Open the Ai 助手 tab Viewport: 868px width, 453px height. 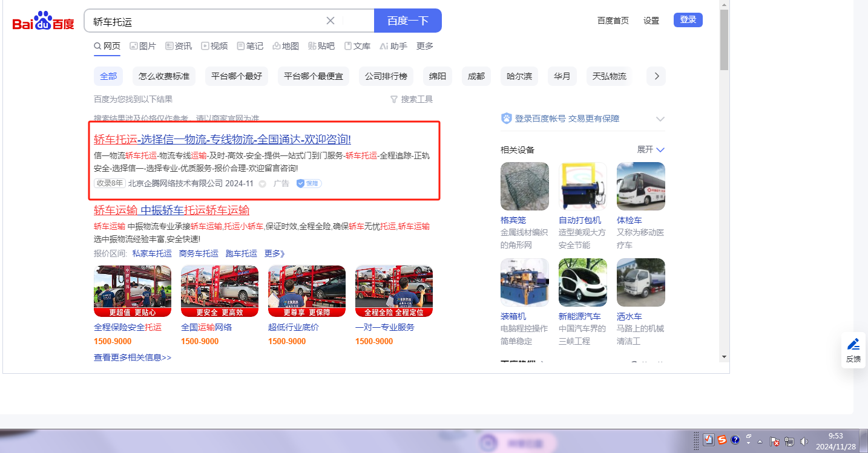[x=393, y=46]
